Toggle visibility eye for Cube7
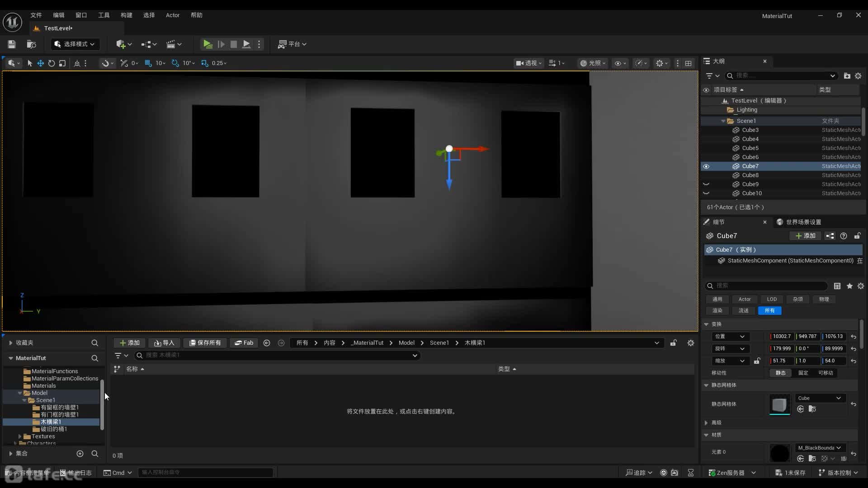The image size is (868, 488). coord(706,166)
